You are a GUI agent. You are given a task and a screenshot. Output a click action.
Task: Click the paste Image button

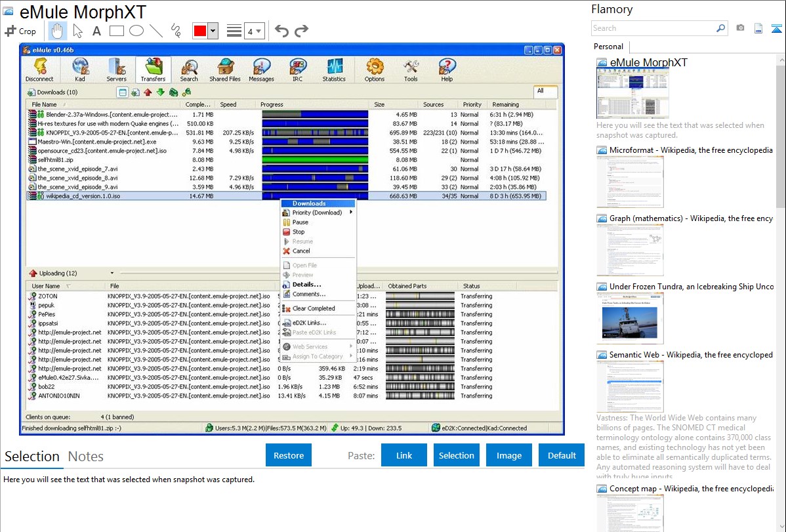pos(509,455)
